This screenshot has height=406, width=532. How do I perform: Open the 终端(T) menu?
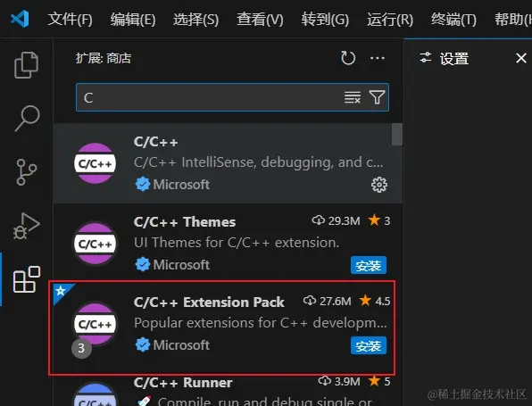point(453,19)
